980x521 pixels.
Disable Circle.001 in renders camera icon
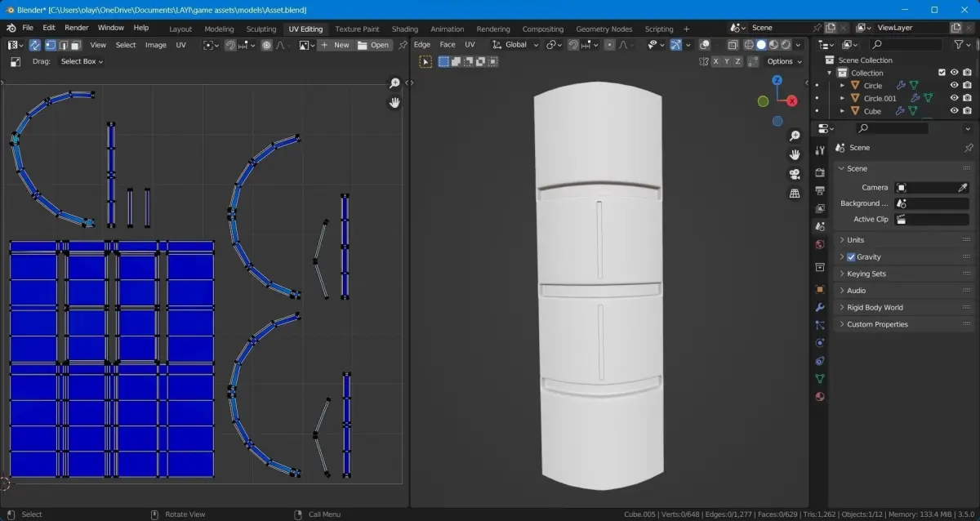coord(967,98)
